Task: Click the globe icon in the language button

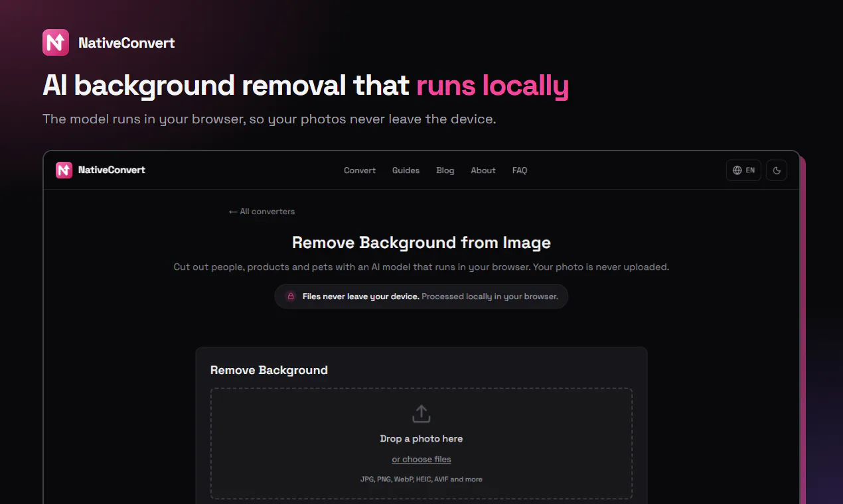Action: coord(737,170)
